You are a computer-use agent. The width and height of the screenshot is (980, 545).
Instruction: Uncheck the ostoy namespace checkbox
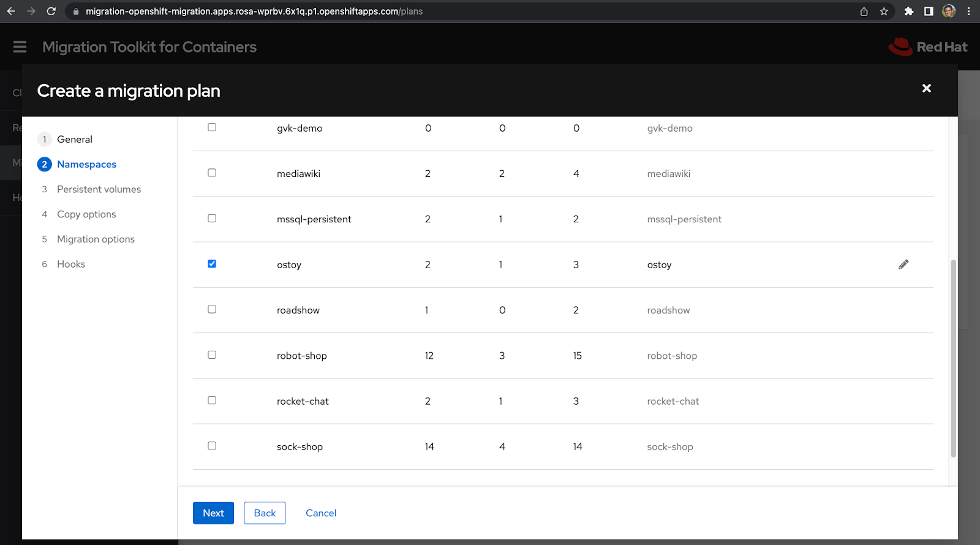pyautogui.click(x=212, y=264)
